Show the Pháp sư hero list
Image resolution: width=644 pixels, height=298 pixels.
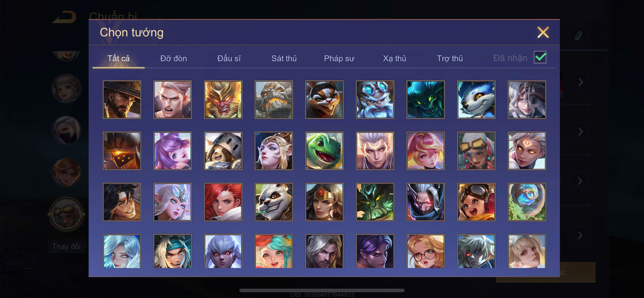coord(339,58)
